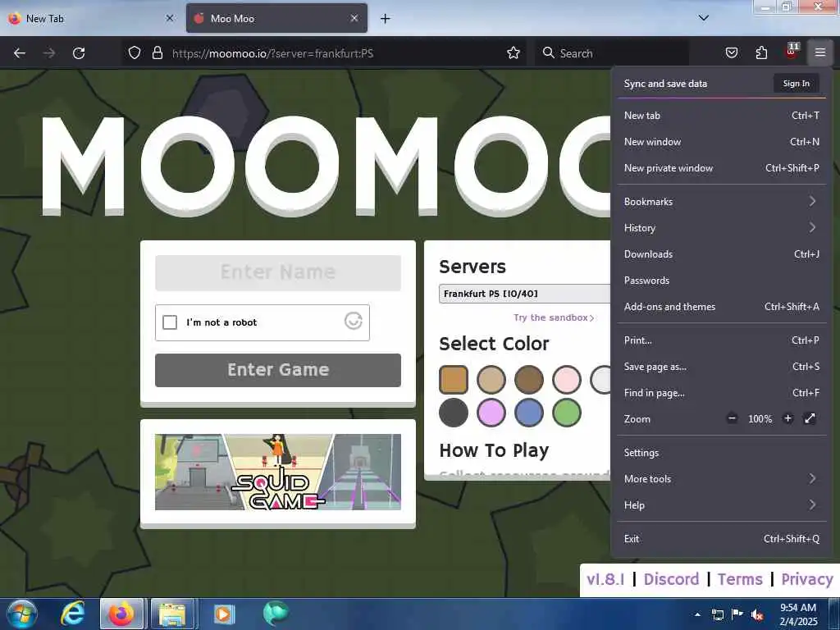Expand the History submenu
Screen dimensions: 840x630
(x=721, y=228)
